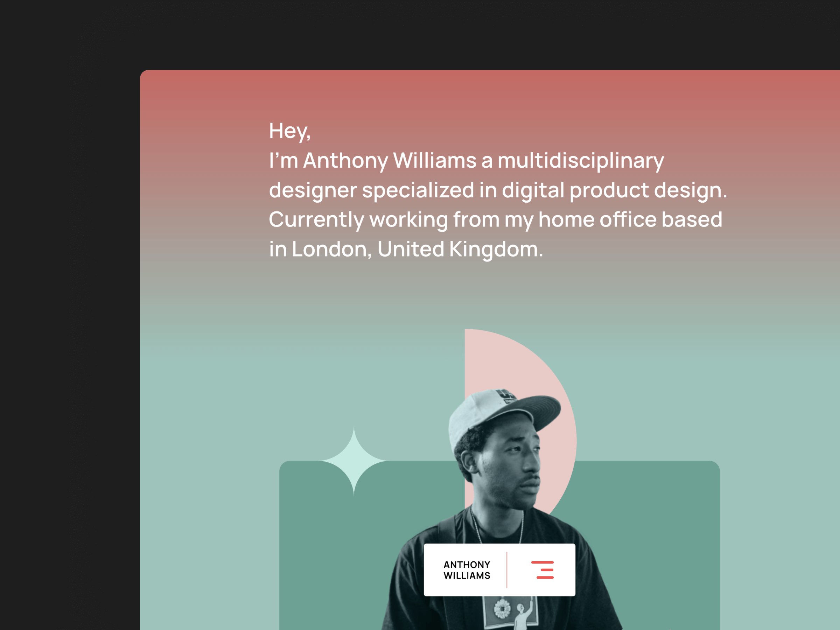Click the line starting "I'm Anthony Williams"
Screen dimensions: 840x630
[466, 160]
